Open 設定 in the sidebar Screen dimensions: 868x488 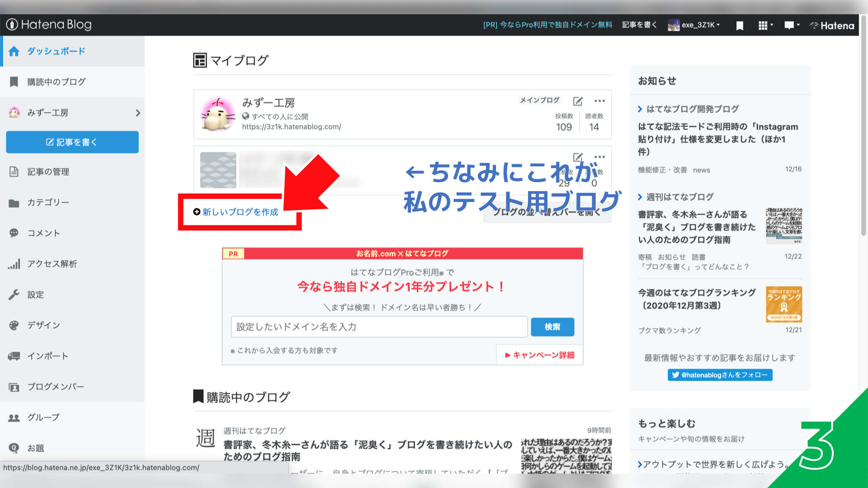pos(72,295)
